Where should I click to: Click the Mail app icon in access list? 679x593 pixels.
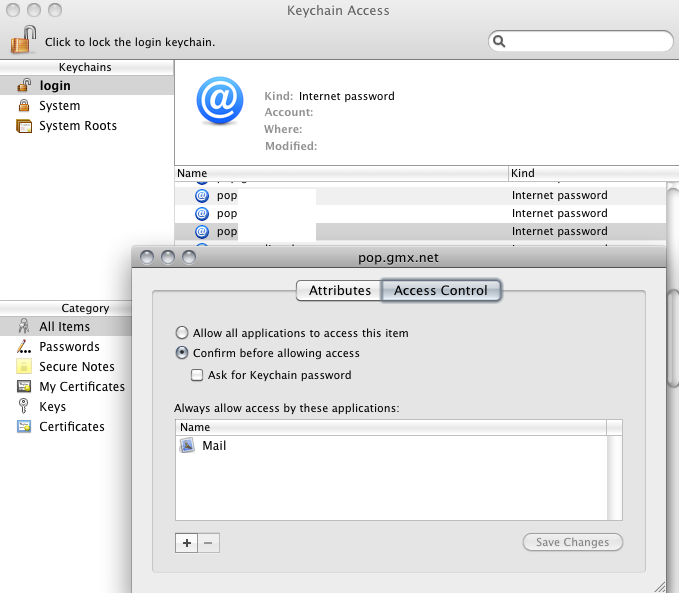click(187, 445)
